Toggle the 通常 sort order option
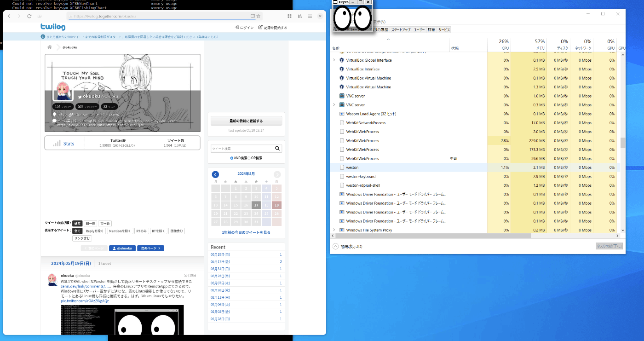Image resolution: width=644 pixels, height=341 pixels. (77, 223)
